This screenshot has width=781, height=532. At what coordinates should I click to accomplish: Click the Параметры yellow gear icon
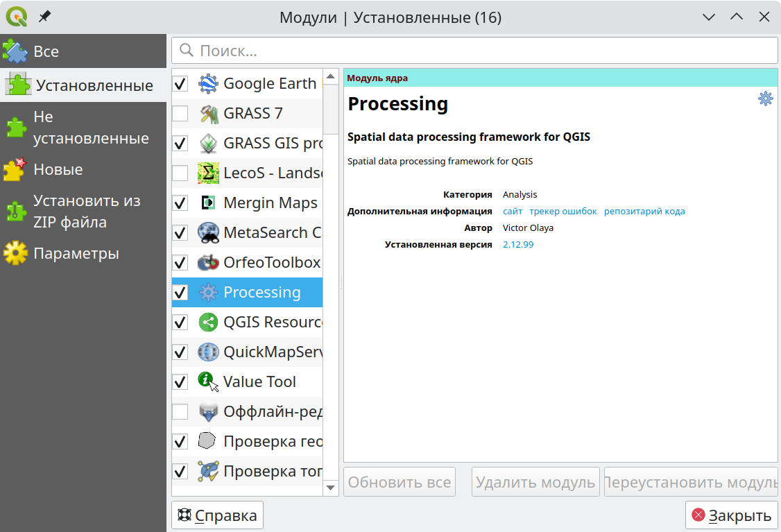(x=16, y=253)
